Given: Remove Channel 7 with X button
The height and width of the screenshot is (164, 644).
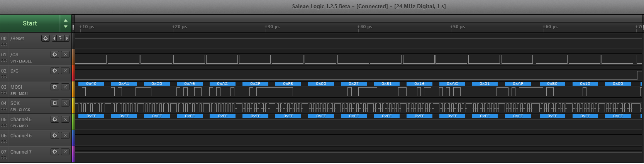Looking at the screenshot, I should tap(66, 152).
